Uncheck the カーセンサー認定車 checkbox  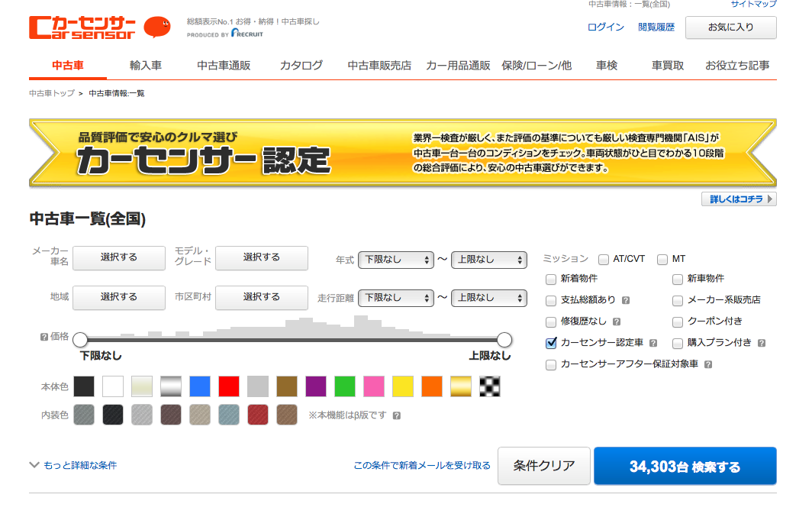coord(551,343)
